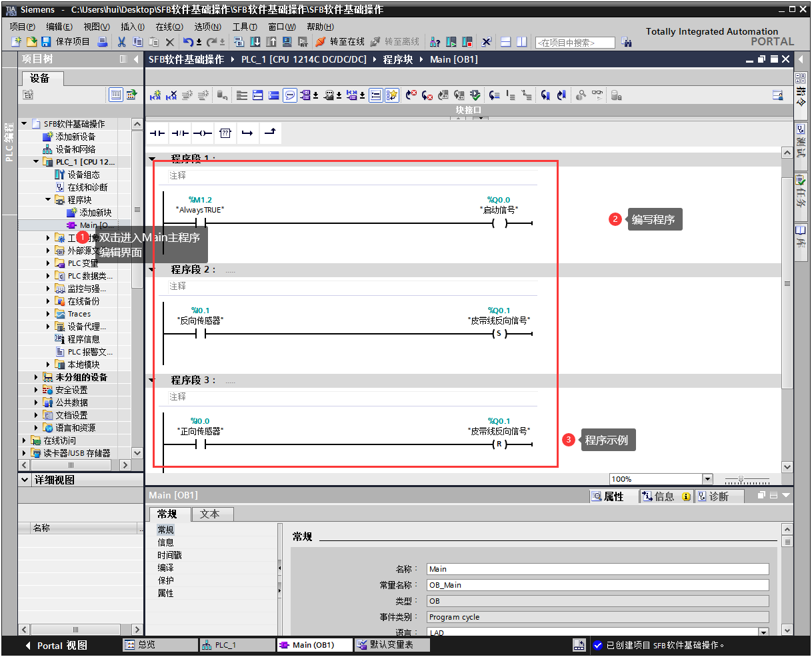This screenshot has height=657, width=812.
Task: Click the split editor horizontally icon
Action: point(506,42)
